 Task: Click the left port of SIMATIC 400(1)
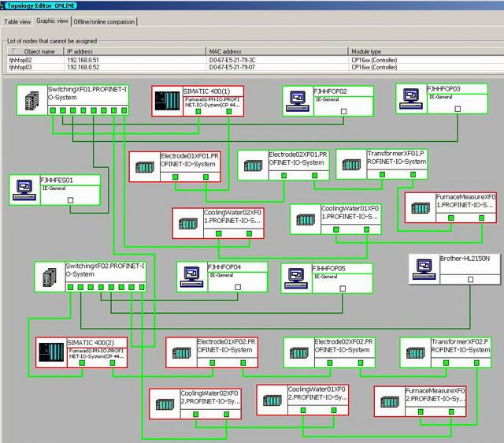(x=198, y=111)
